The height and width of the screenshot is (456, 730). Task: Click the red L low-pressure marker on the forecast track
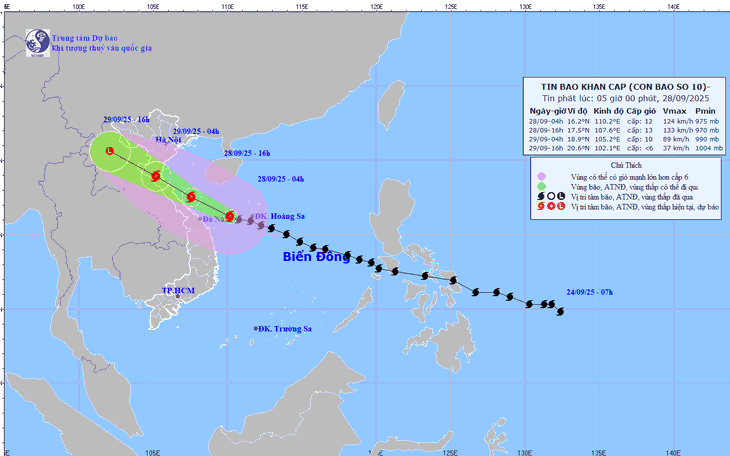110,150
